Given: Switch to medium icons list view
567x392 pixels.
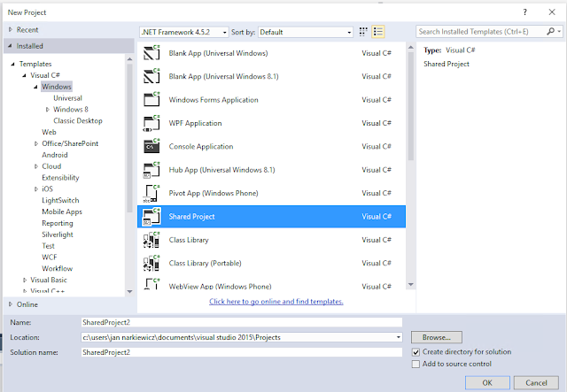Looking at the screenshot, I should 378,32.
